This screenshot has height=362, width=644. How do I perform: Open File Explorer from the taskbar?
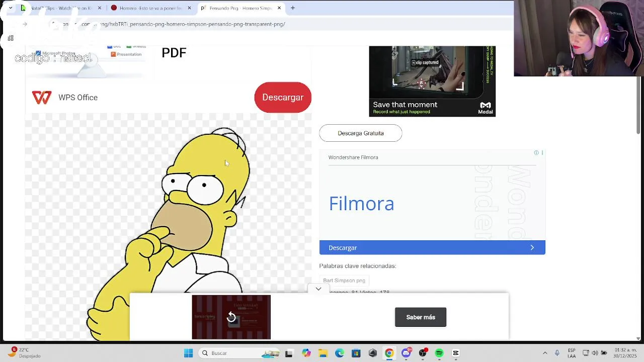click(323, 353)
